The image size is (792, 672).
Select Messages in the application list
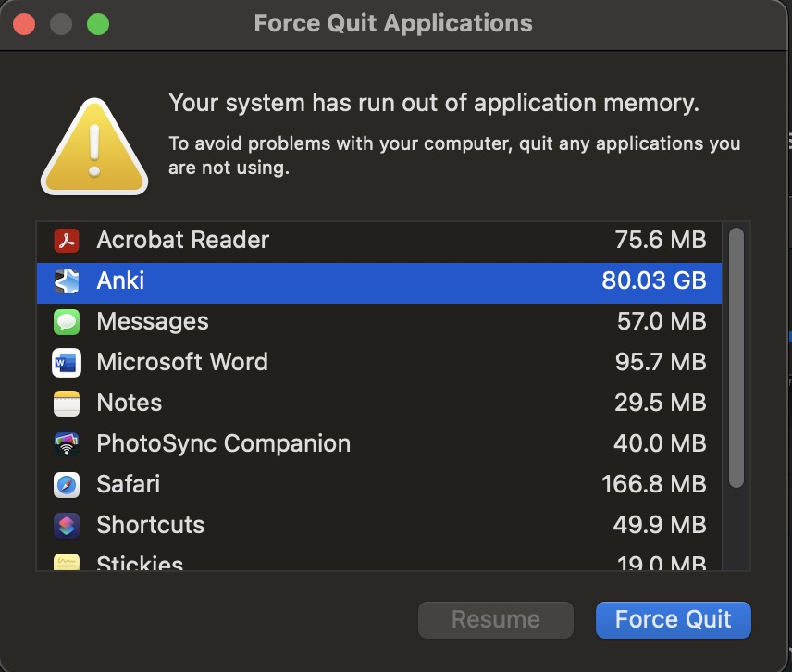[x=370, y=322]
